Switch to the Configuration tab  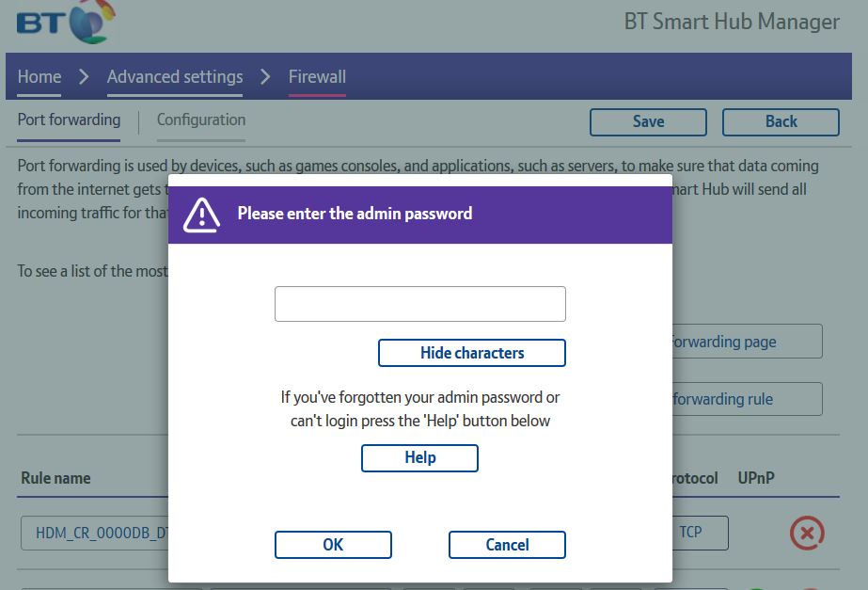point(201,120)
